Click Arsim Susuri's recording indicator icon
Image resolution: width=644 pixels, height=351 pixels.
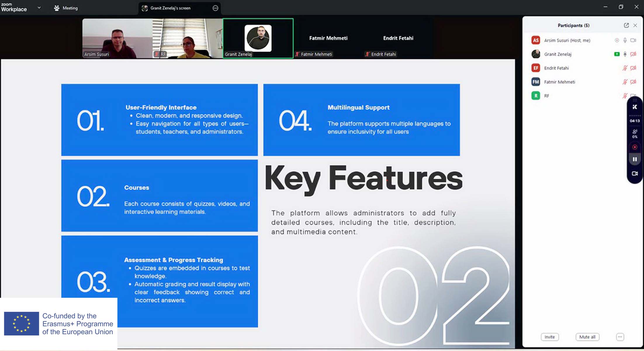pyautogui.click(x=617, y=40)
